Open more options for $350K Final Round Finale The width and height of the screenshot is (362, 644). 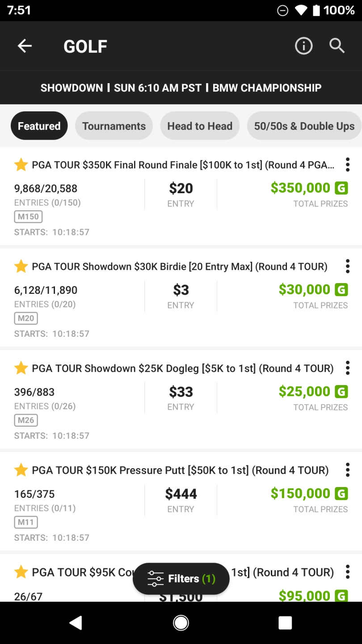347,165
